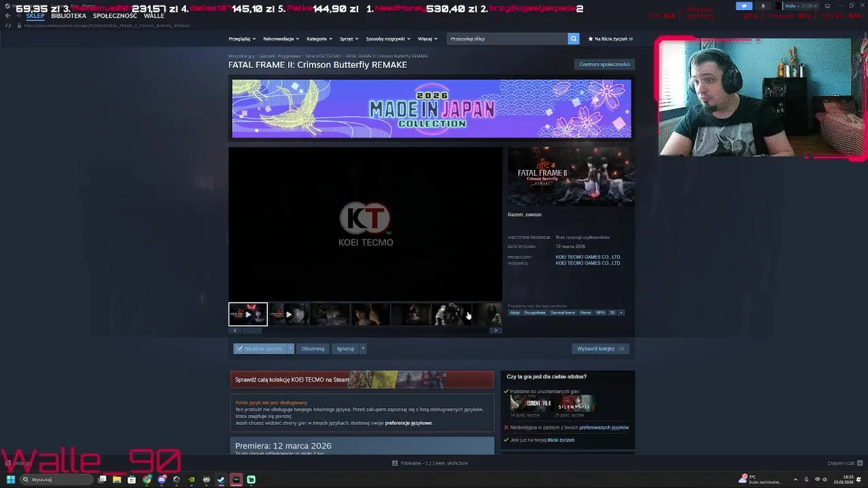Open the game capsule header image
Screen dimensions: 868x488
coord(571,176)
